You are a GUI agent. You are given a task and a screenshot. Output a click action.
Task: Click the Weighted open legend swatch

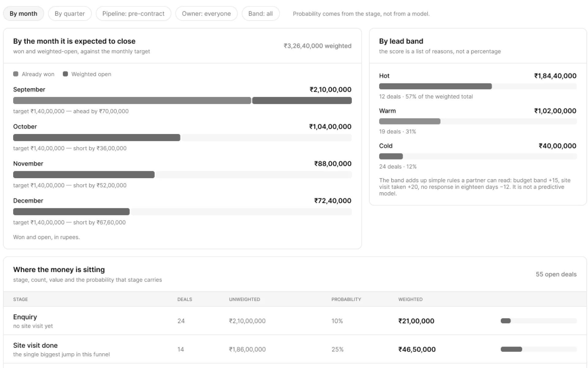[x=65, y=74]
